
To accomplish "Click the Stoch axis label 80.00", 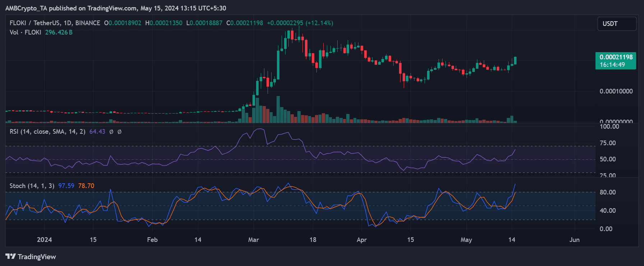I will [x=608, y=192].
